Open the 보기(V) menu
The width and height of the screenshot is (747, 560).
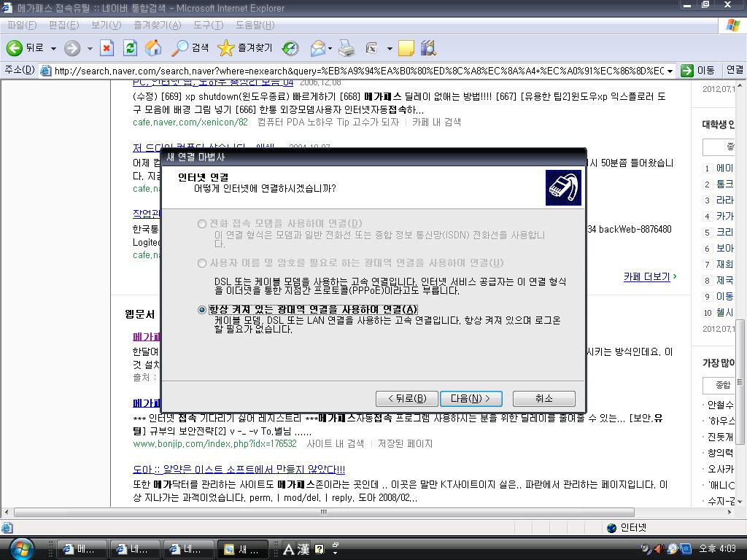[x=107, y=26]
